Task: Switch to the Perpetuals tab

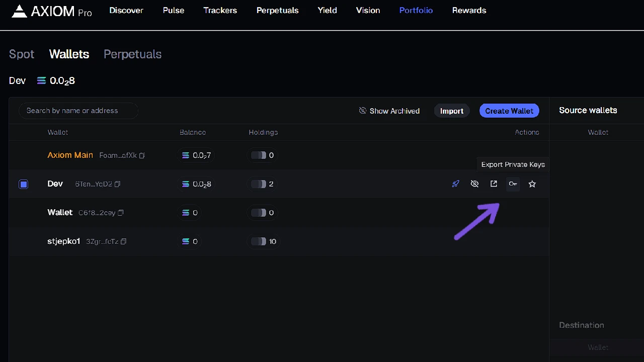Action: [x=132, y=54]
